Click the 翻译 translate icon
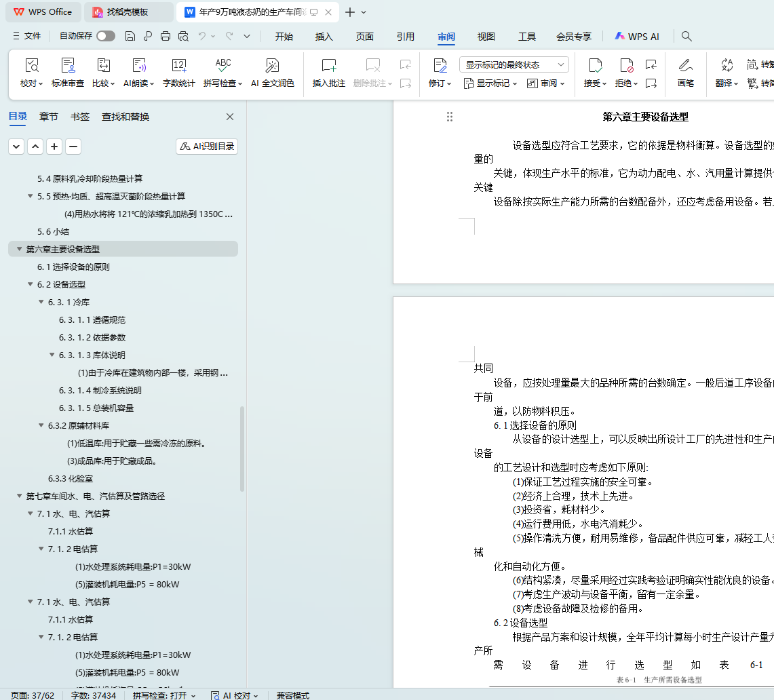The width and height of the screenshot is (774, 700). [727, 66]
